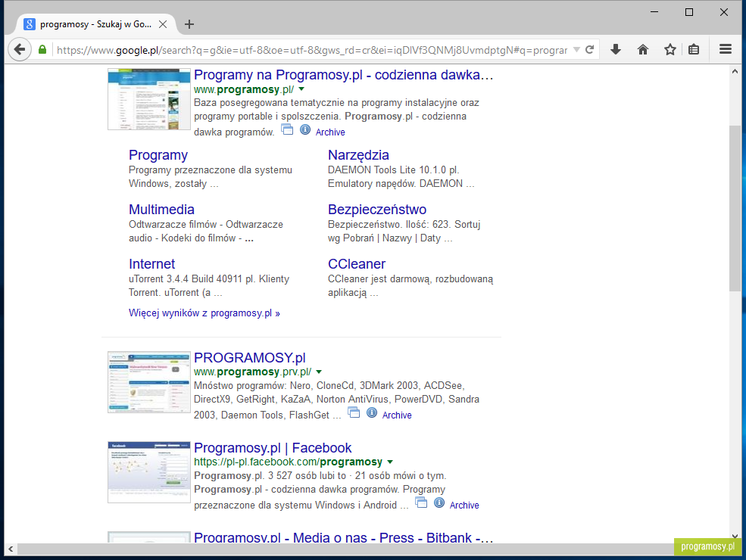746x560 pixels.
Task: Open 'Programosy.pl - Media o nas - Press' result
Action: (x=343, y=537)
